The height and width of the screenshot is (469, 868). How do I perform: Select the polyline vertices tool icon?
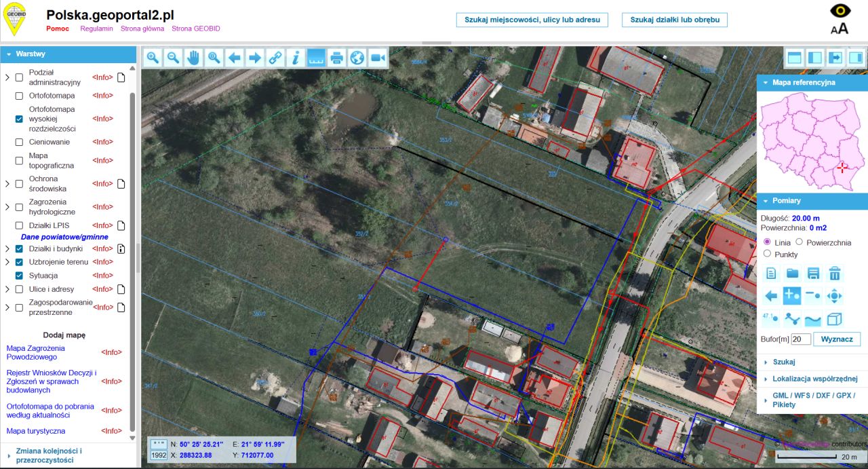tap(792, 318)
